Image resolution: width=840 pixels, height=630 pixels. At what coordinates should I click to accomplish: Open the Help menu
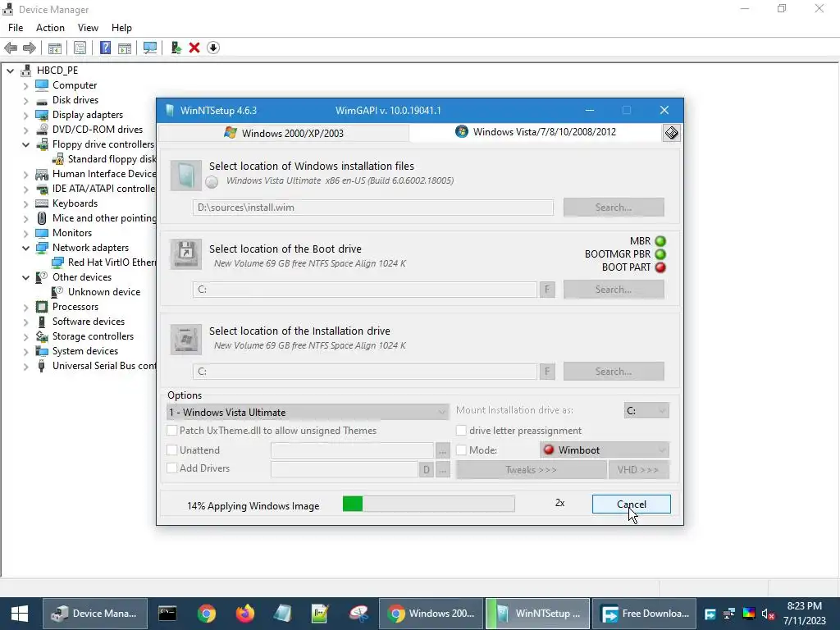tap(121, 28)
